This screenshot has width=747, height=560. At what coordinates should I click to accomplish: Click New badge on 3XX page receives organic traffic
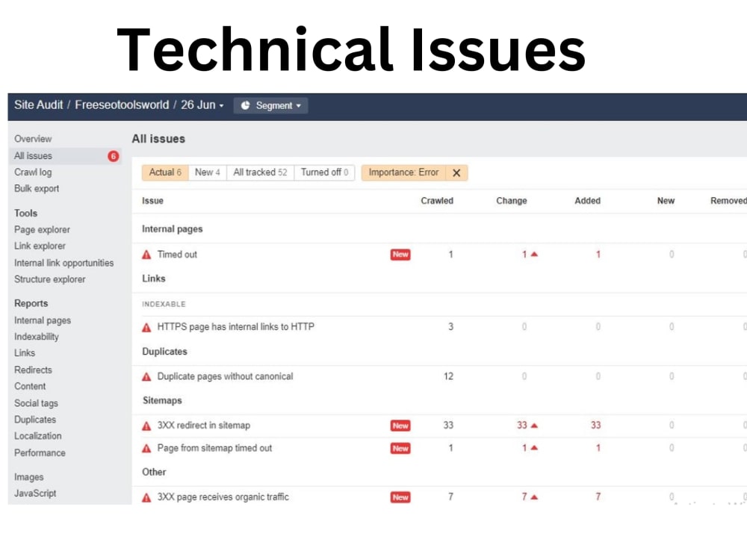(x=400, y=497)
